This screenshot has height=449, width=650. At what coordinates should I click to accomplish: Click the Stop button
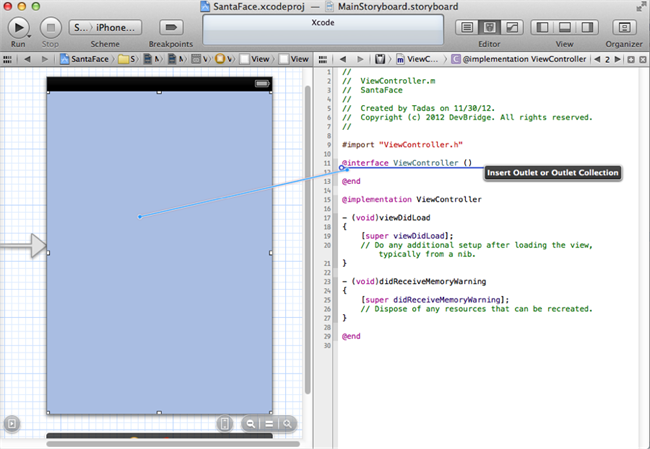tap(51, 28)
